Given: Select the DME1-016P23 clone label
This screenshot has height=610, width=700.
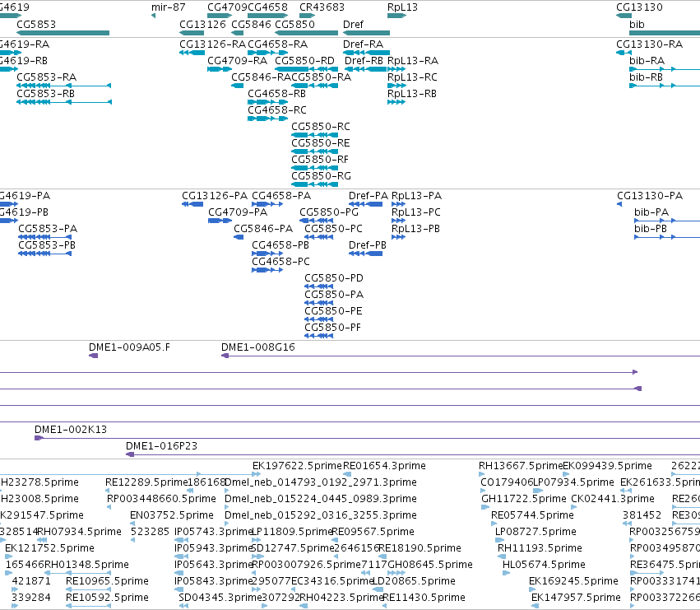Looking at the screenshot, I should (161, 446).
